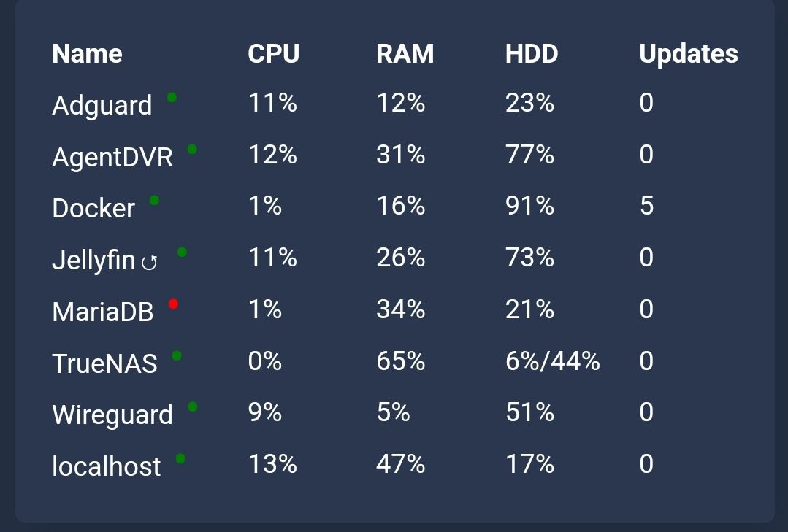
Task: Click the Jellyfin restart-required icon
Action: 149,262
